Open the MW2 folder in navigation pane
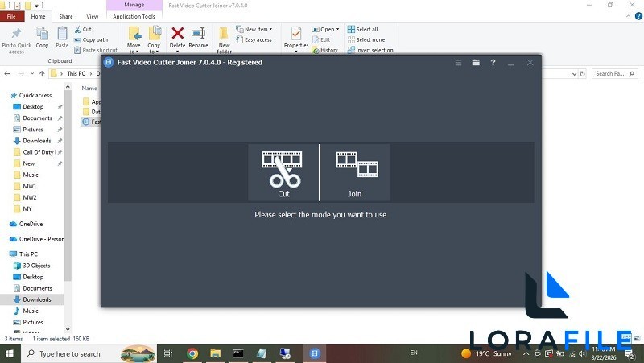Viewport: 644px width, 363px height. [x=26, y=197]
